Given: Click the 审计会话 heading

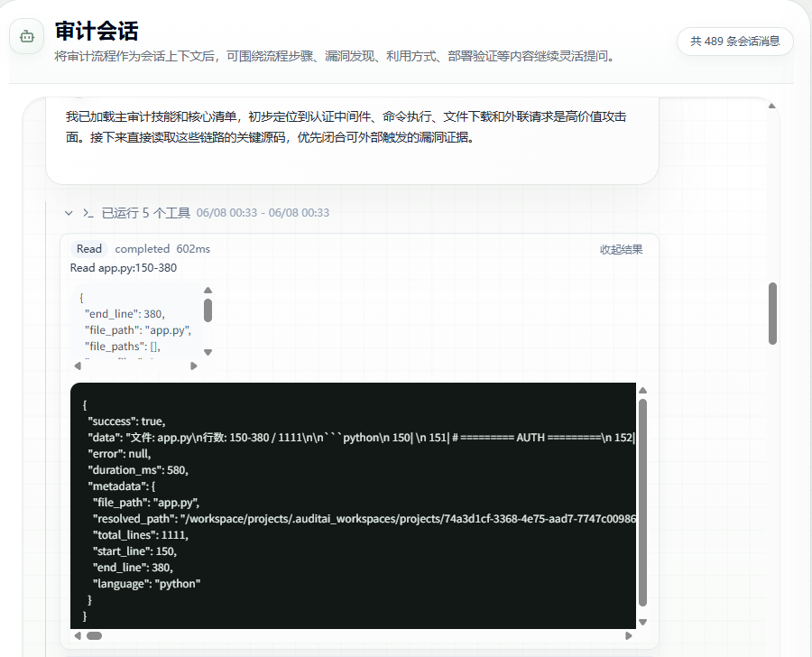Looking at the screenshot, I should point(97,31).
